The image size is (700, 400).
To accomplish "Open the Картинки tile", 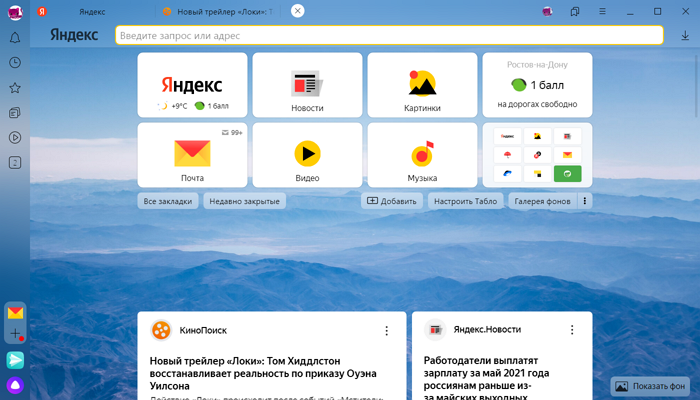I will [x=422, y=85].
